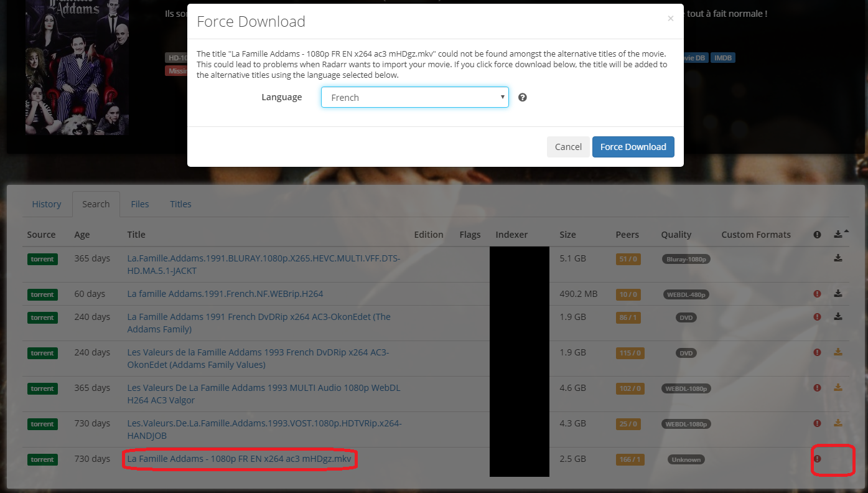Open Les Valeurs 1993 French DvDRip OkonEdet link
868x493 pixels.
[x=258, y=359]
